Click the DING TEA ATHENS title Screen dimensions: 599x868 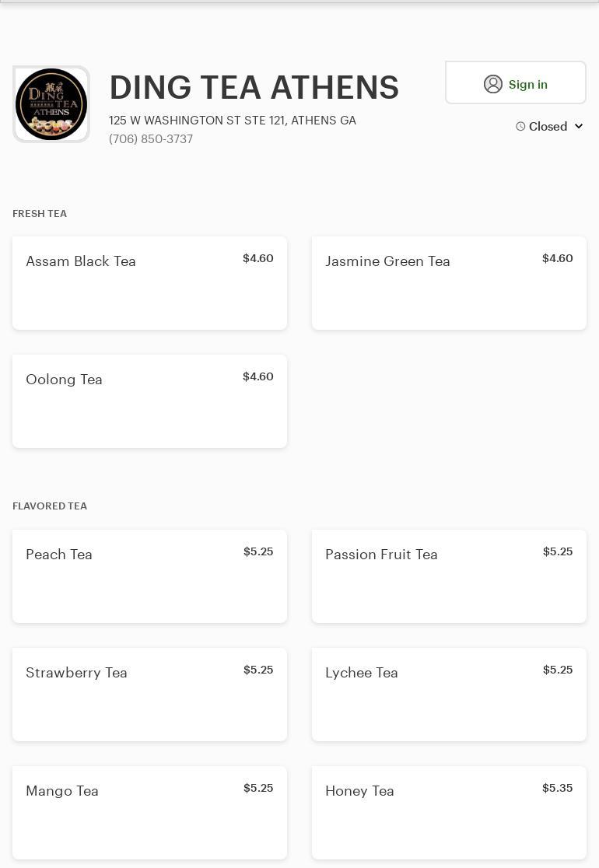(x=254, y=87)
